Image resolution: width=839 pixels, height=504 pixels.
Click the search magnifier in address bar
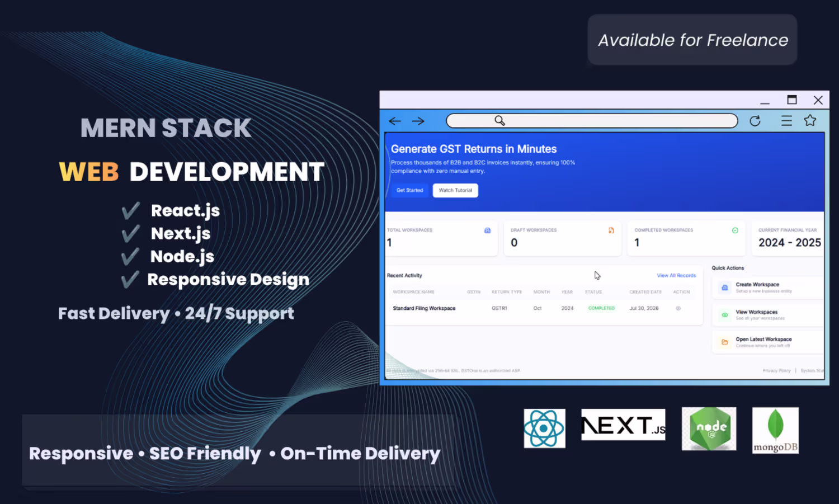click(499, 121)
